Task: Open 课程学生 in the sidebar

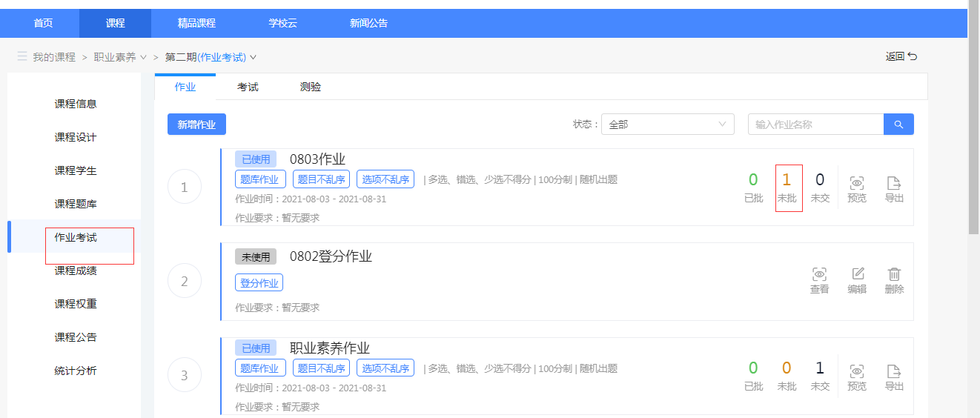Action: 76,170
